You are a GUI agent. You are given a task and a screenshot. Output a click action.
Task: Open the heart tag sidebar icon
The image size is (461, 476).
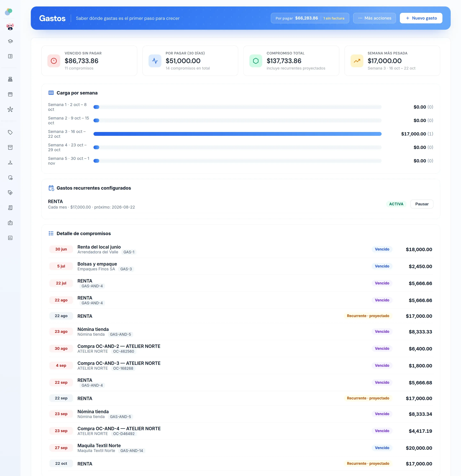[x=10, y=193]
